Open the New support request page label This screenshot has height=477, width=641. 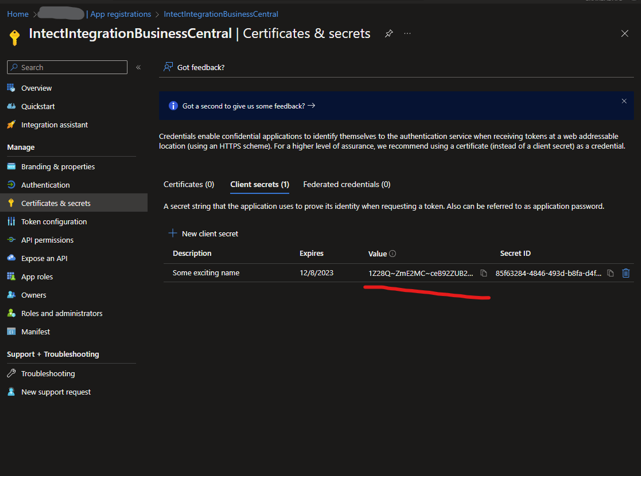pos(56,392)
